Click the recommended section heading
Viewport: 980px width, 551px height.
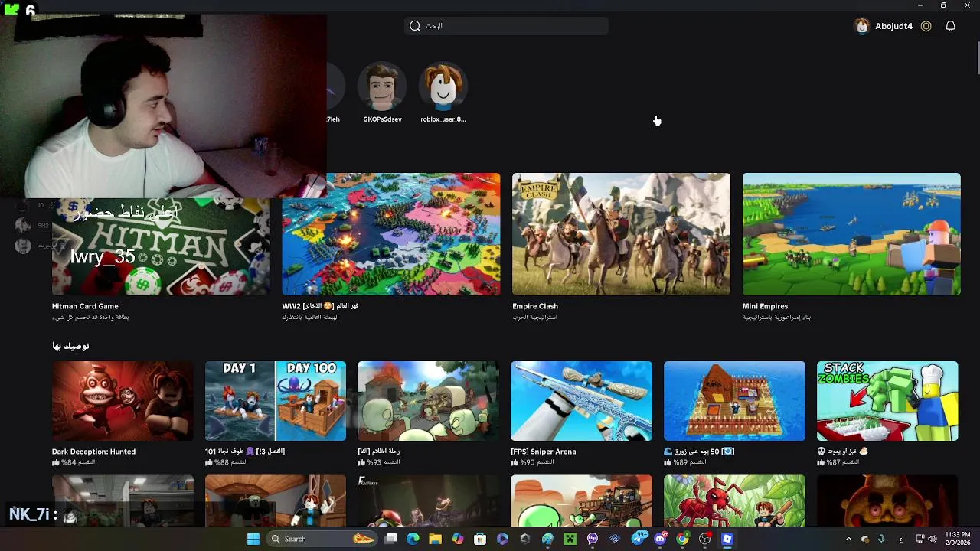(70, 346)
